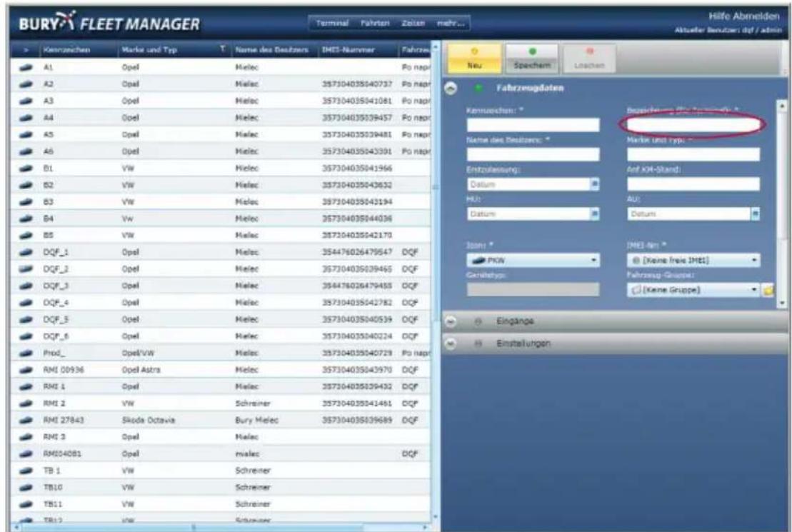Click the car icon in row Prod_
Viewport: 792px width, 532px height.
pyautogui.click(x=26, y=353)
